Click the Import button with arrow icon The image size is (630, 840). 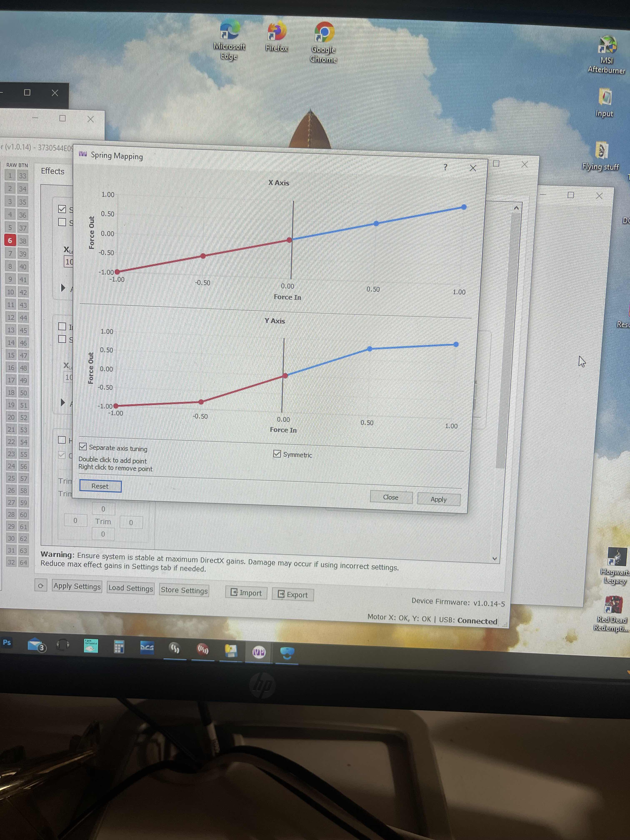coord(246,593)
